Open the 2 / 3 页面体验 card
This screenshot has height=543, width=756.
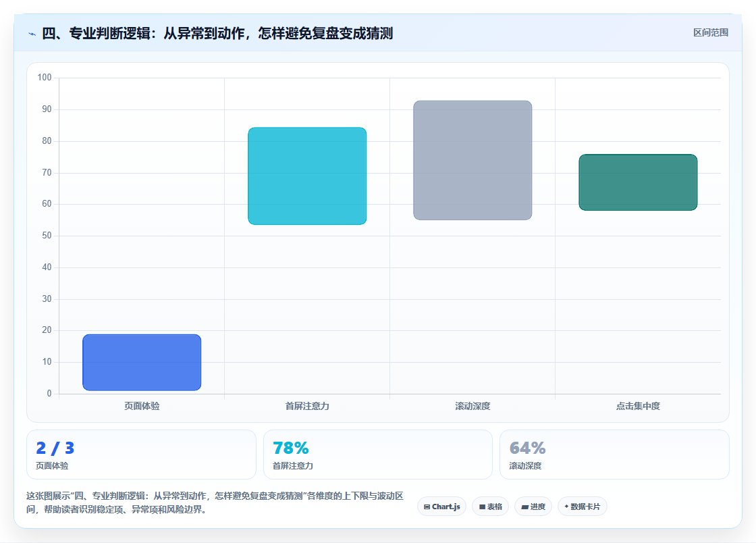point(141,455)
